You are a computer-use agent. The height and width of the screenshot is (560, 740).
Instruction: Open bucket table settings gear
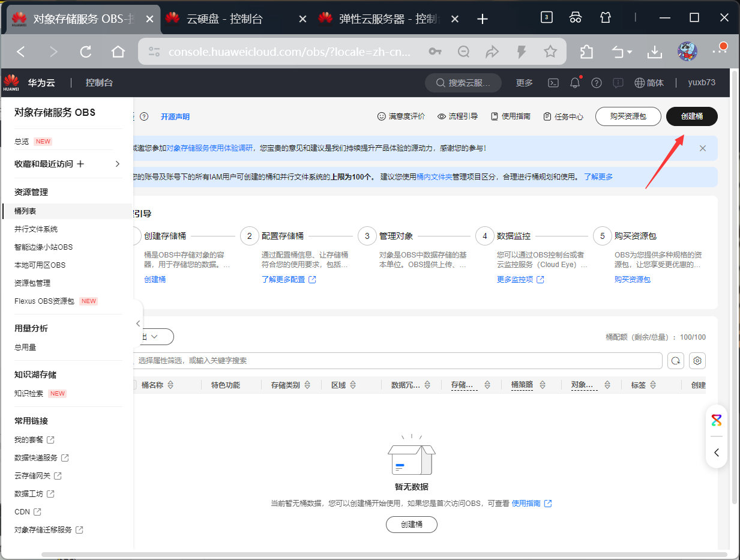pos(697,361)
